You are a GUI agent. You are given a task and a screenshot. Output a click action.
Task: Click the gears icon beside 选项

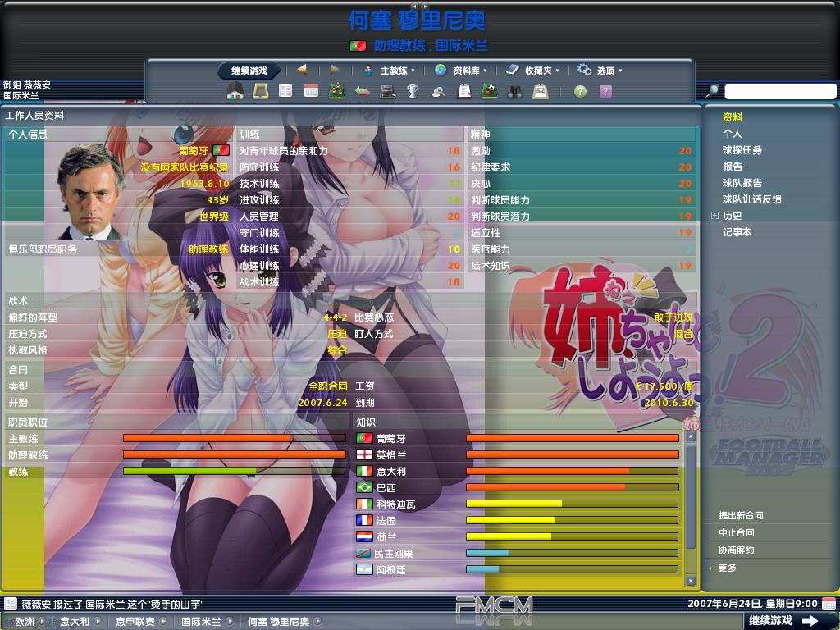point(584,70)
